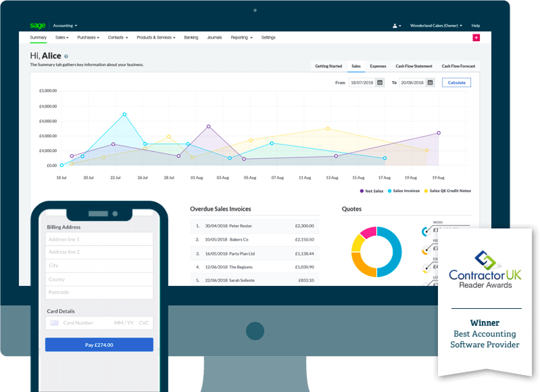Image resolution: width=540 pixels, height=392 pixels.
Task: Expand the Accounting product dropdown
Action: (65, 26)
